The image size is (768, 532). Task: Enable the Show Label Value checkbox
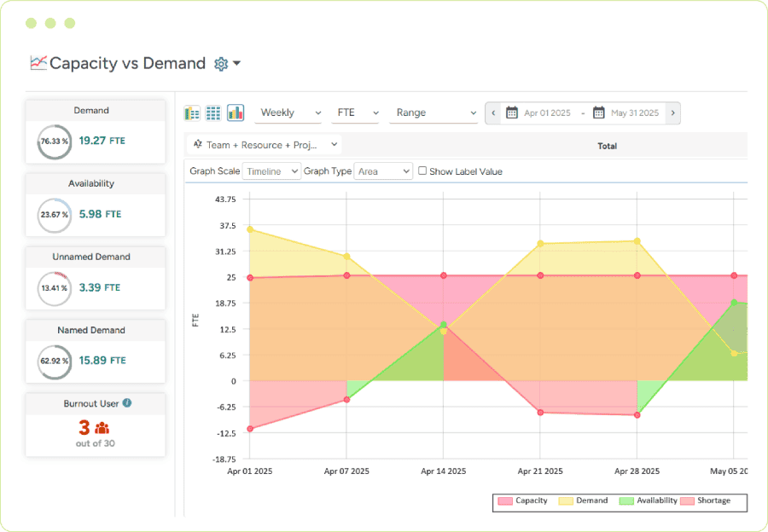(x=422, y=171)
